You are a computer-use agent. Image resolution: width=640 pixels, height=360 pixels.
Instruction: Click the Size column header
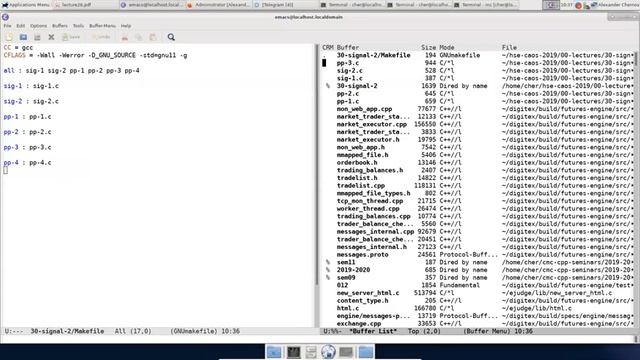coord(428,47)
